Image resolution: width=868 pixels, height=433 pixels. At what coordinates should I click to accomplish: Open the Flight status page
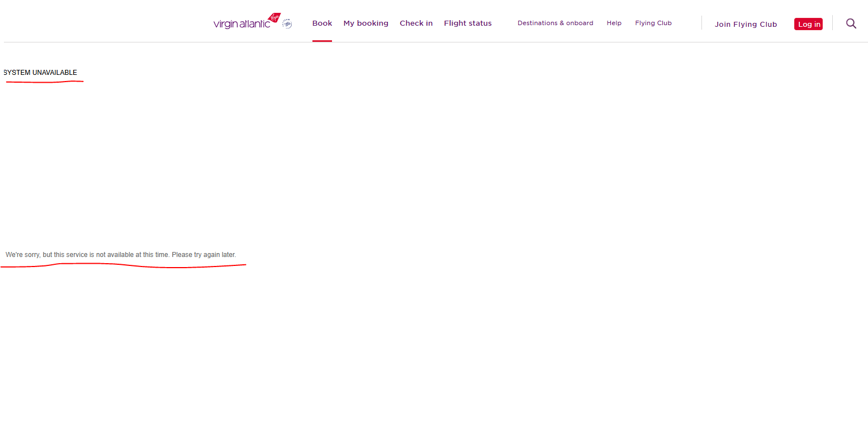(467, 23)
